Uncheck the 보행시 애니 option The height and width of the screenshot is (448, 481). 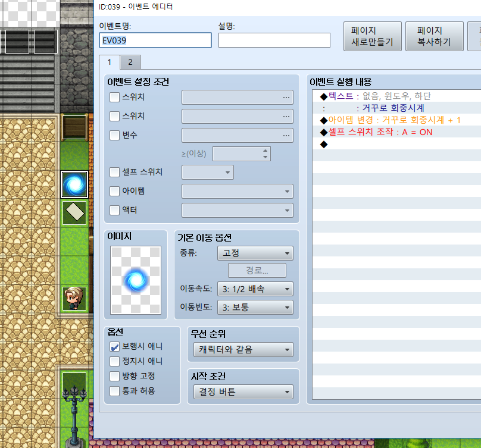(x=114, y=347)
